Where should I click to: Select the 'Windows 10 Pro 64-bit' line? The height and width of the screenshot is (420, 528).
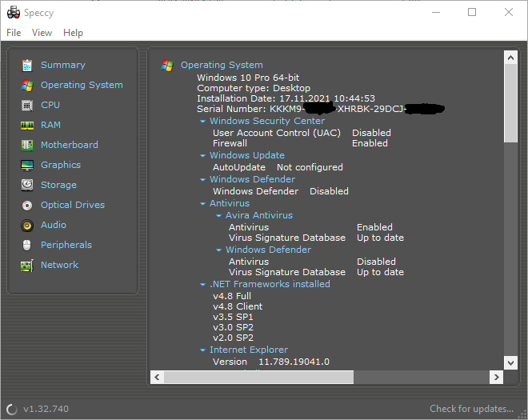(248, 78)
